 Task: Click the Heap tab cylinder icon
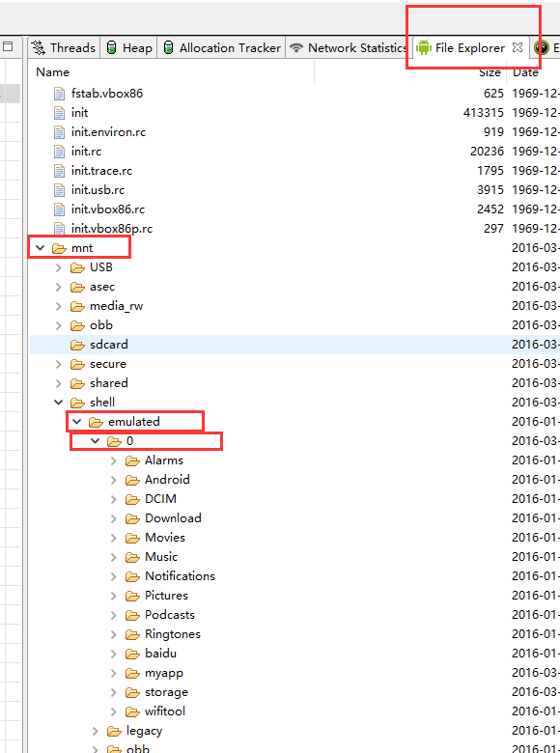click(x=111, y=47)
